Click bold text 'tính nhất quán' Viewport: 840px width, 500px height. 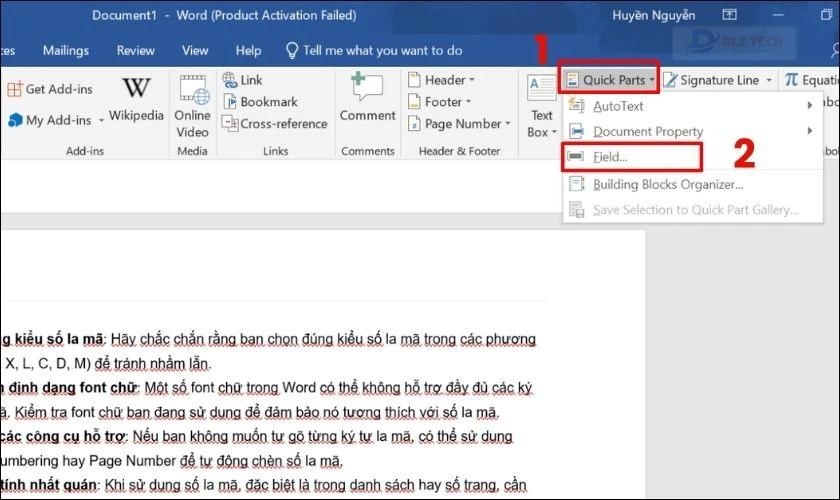click(x=49, y=485)
